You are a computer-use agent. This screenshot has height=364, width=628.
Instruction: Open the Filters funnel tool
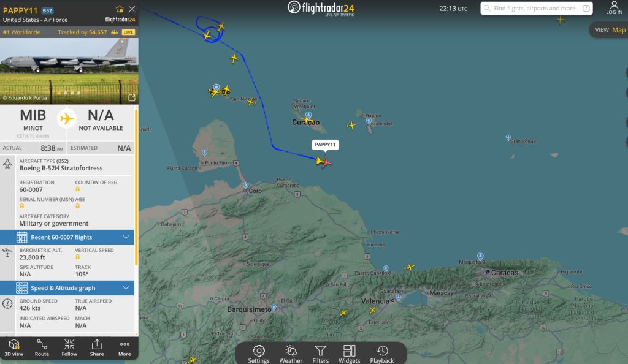(x=320, y=354)
